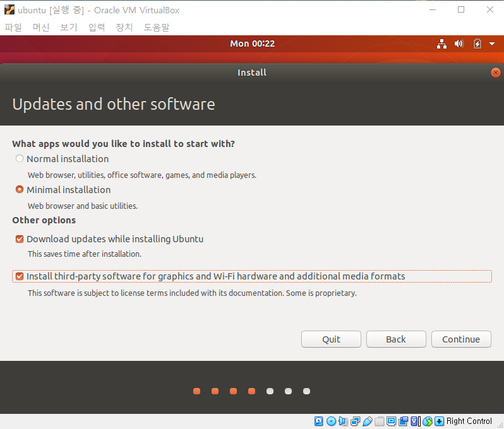
Task: Click the Ubuntu network icon in top bar
Action: tap(441, 44)
